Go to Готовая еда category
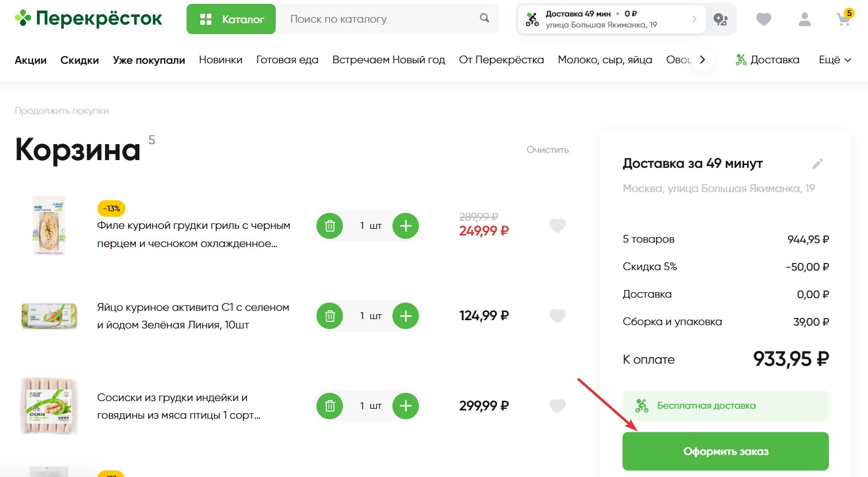 [287, 60]
